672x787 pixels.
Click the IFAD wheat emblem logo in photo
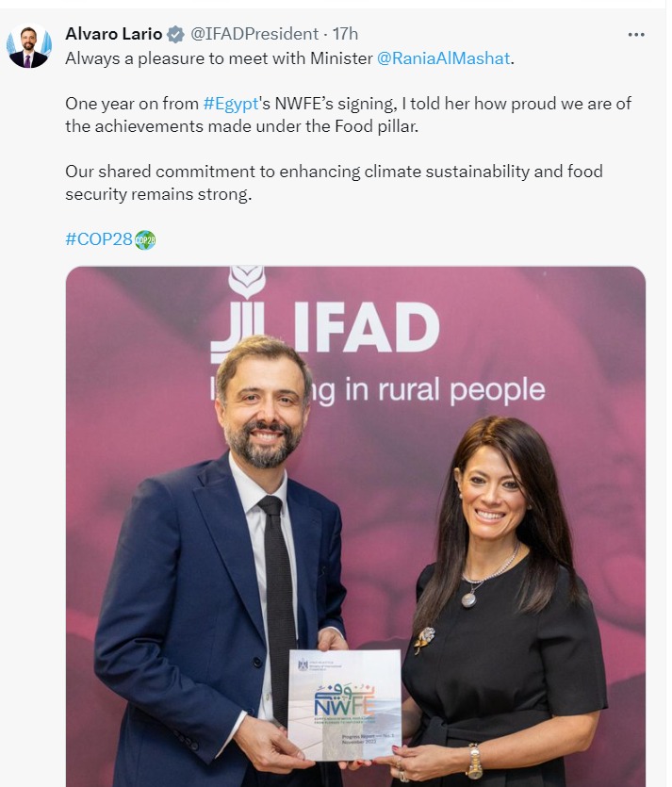(x=246, y=283)
